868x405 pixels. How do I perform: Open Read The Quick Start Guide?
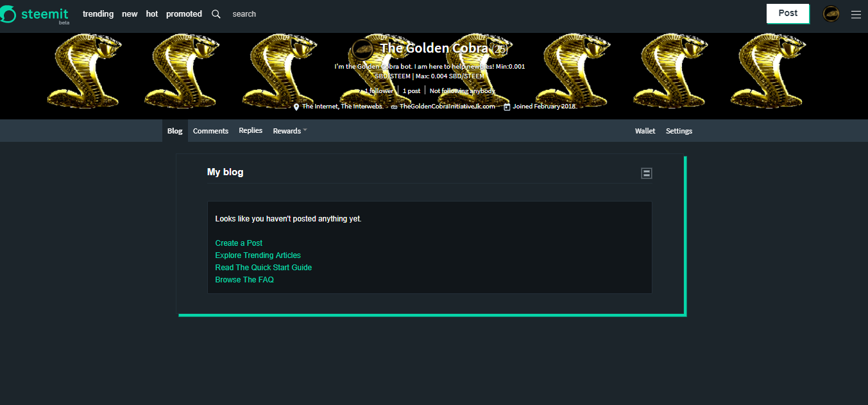tap(264, 268)
